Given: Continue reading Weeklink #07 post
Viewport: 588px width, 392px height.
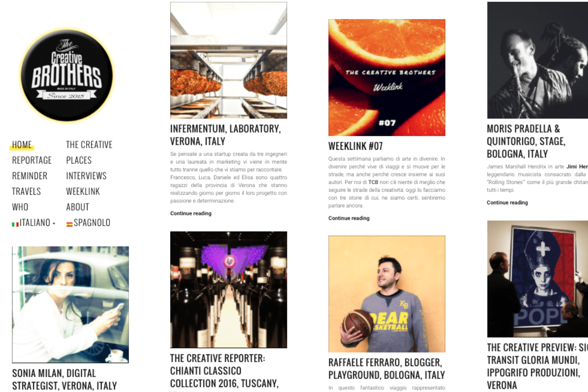Looking at the screenshot, I should pyautogui.click(x=349, y=218).
